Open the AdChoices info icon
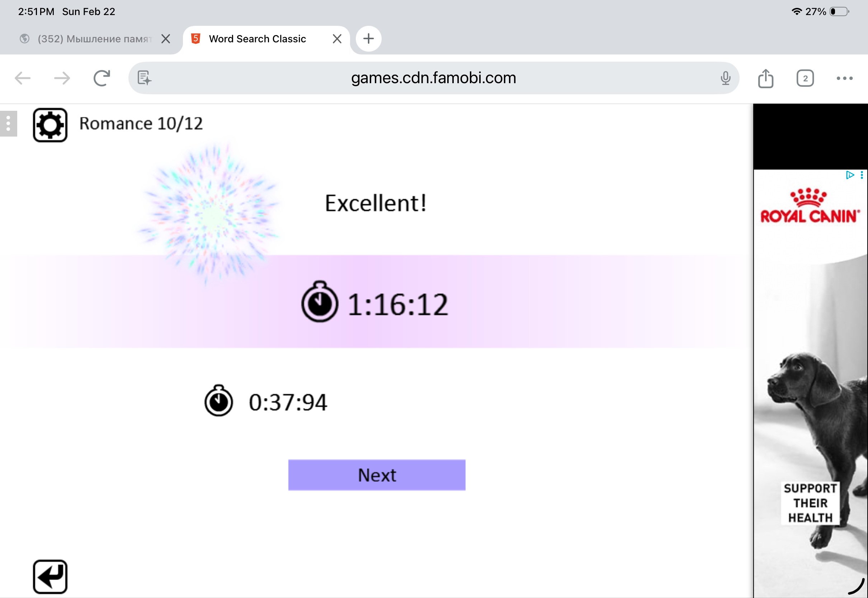 coord(850,175)
